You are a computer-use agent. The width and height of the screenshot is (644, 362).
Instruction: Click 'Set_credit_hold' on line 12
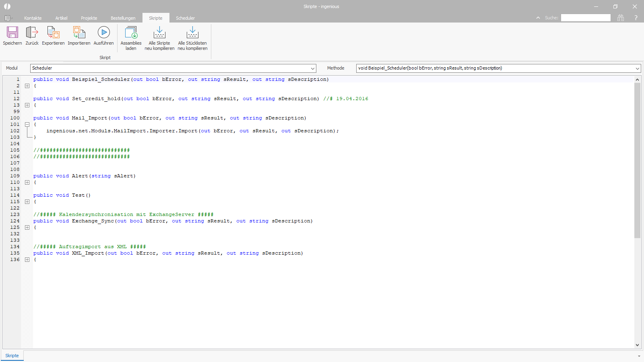pos(96,99)
